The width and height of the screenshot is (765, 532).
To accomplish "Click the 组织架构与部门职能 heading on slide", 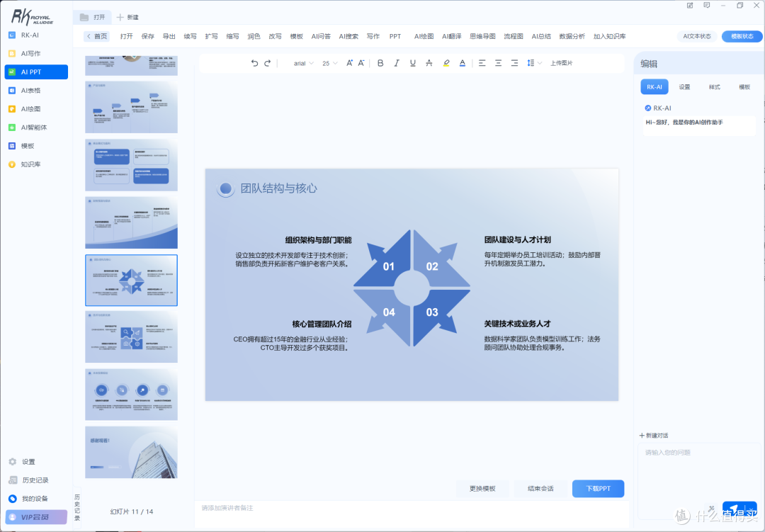I will pos(318,240).
